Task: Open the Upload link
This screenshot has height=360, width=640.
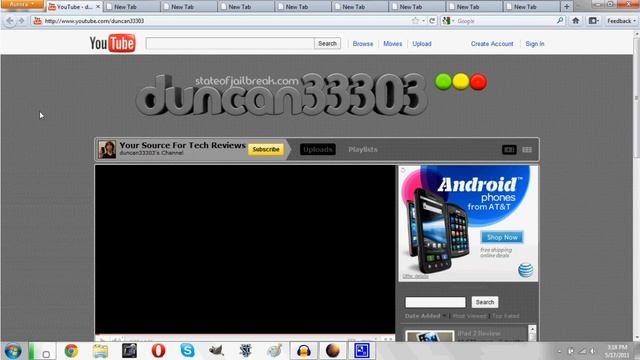Action: (422, 44)
